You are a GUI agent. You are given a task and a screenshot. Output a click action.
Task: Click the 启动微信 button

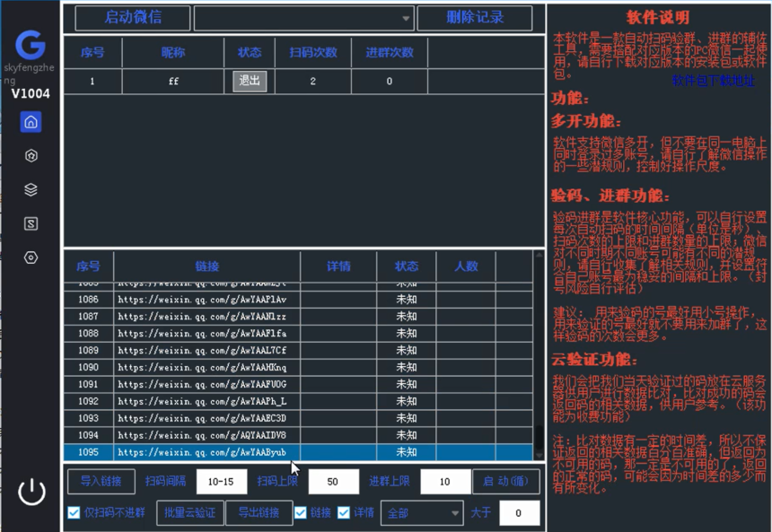click(133, 18)
